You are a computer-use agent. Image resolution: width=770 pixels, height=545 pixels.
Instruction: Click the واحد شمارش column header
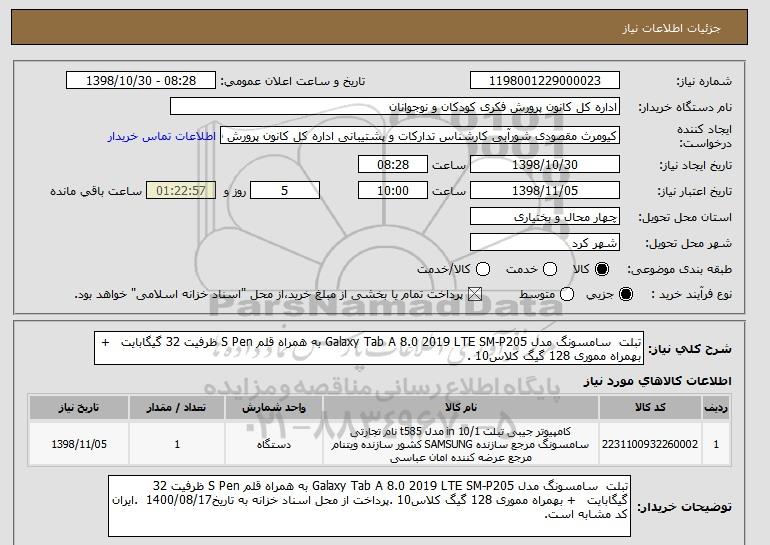[274, 408]
